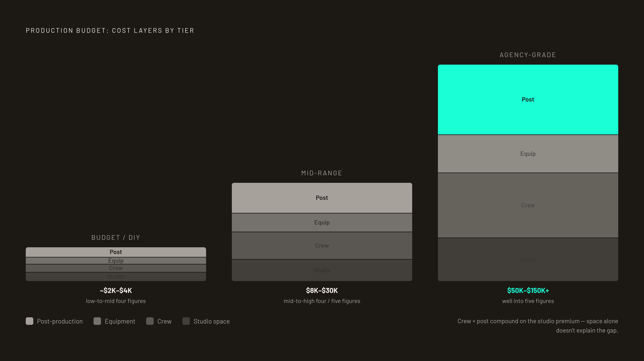Select the Equip segment in Mid-Range bar
Viewport: 644px width, 361px height.
click(x=322, y=223)
